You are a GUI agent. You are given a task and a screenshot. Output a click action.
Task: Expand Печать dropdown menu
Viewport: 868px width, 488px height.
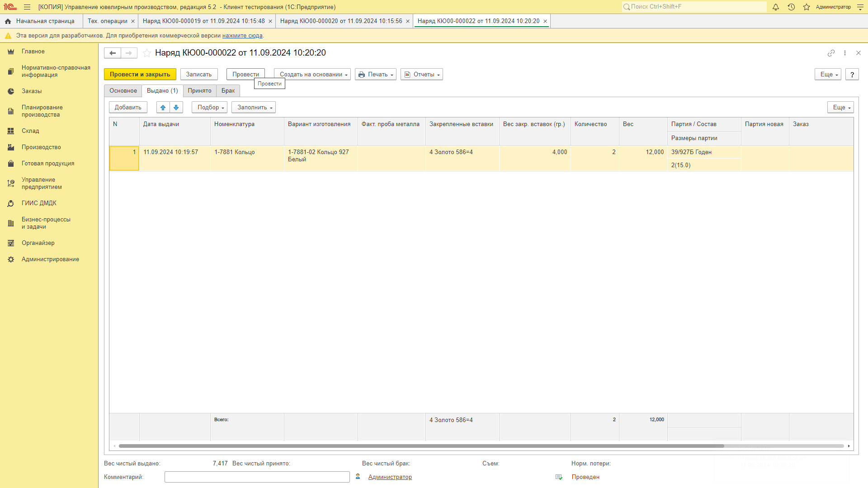click(x=376, y=75)
